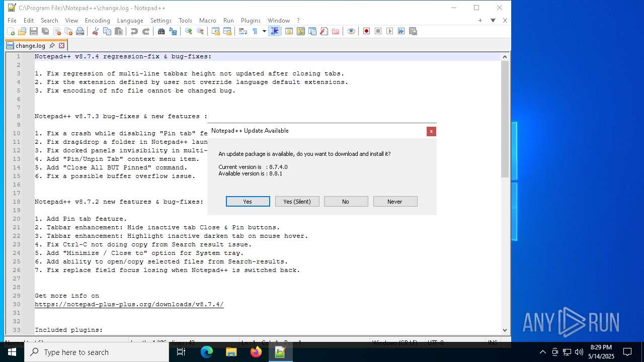This screenshot has height=362, width=644.
Task: Click the Paste toolbar icon
Action: point(119,31)
